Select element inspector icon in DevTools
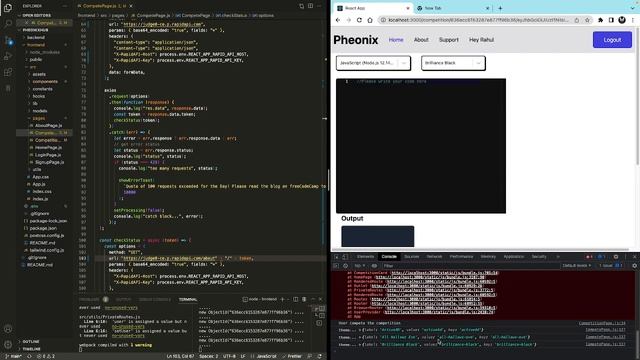The height and width of the screenshot is (360, 640). click(x=337, y=257)
